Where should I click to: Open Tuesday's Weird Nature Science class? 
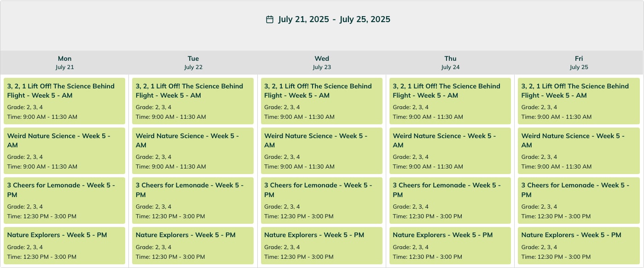point(193,151)
